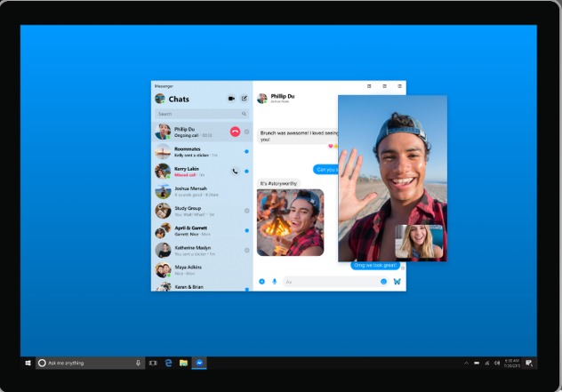562x392 pixels.
Task: Open the Action Center notifications icon
Action: coord(529,363)
